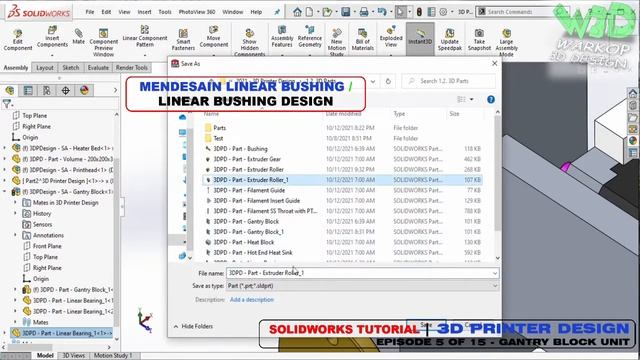Viewport: 640px width, 360px height.
Task: Switch to the Sketch tab
Action: tap(71, 68)
